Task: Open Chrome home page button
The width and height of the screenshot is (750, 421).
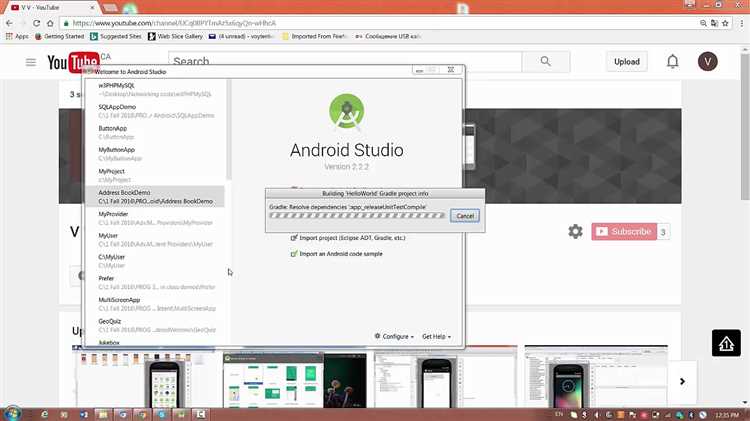Action: click(x=50, y=23)
